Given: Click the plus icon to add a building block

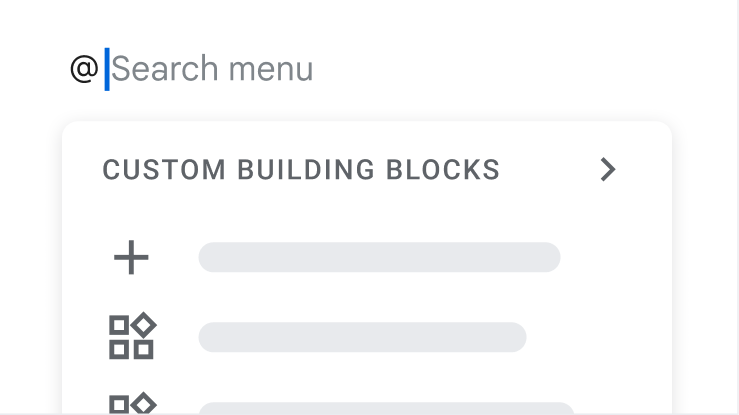Looking at the screenshot, I should click(131, 258).
